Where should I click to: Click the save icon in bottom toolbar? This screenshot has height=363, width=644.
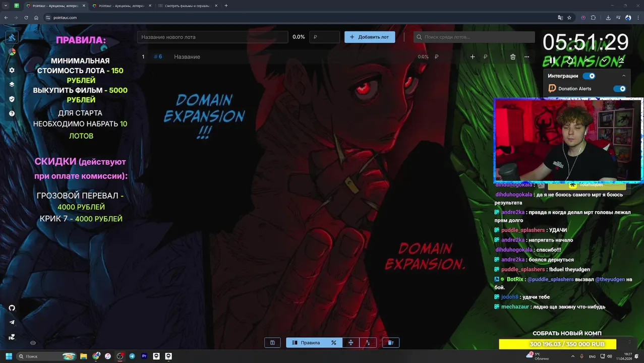click(272, 343)
